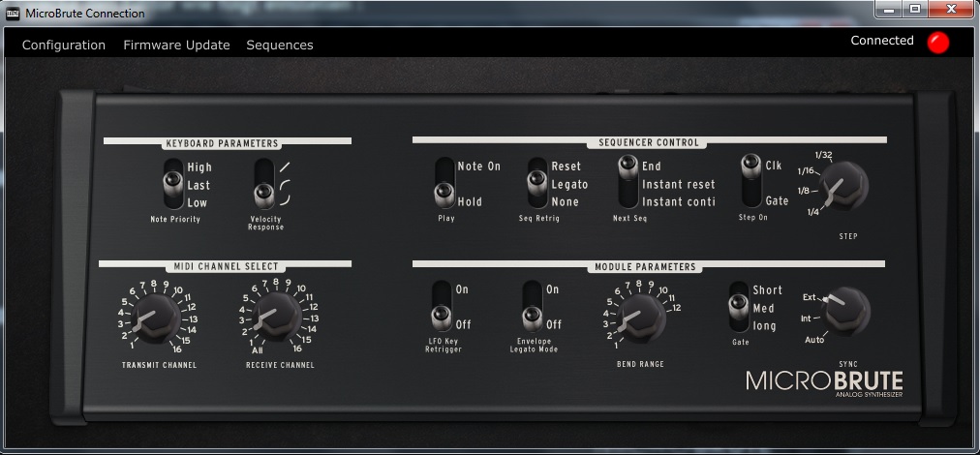980x455 pixels.
Task: Select All on Receive Channel dial
Action: coord(257,351)
